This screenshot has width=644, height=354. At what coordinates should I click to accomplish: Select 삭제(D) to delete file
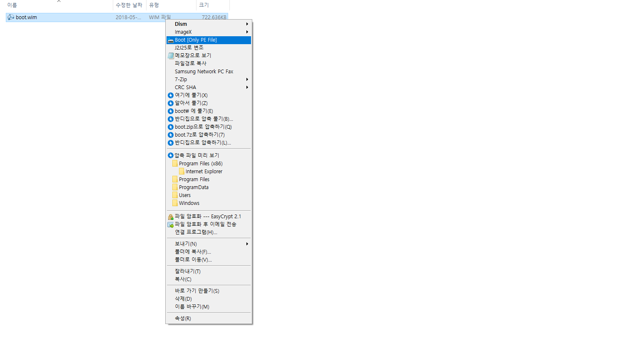pos(209,299)
